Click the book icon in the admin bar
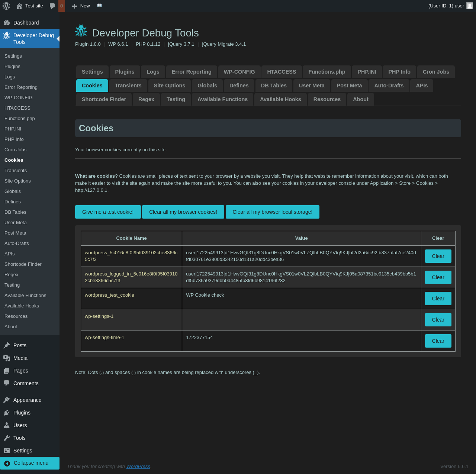 point(99,6)
